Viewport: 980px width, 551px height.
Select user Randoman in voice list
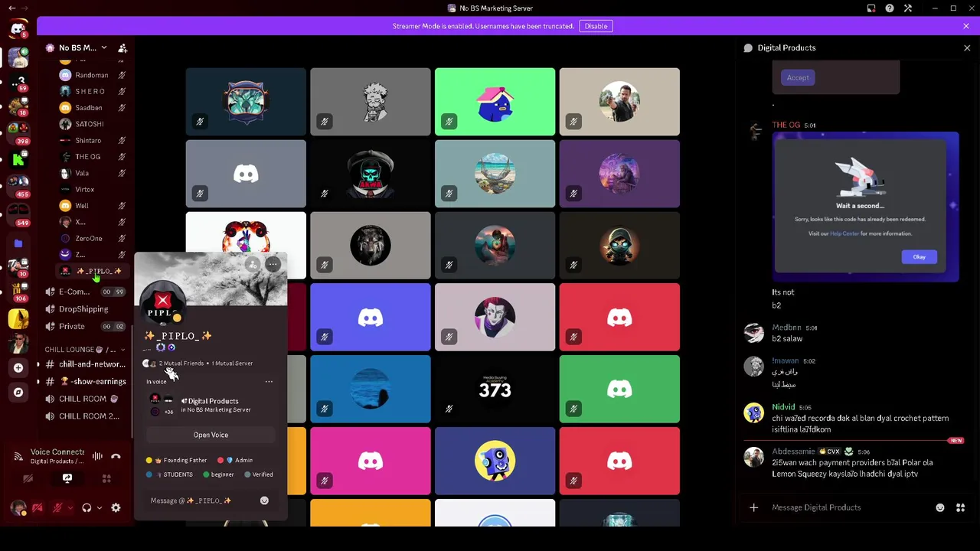(92, 75)
